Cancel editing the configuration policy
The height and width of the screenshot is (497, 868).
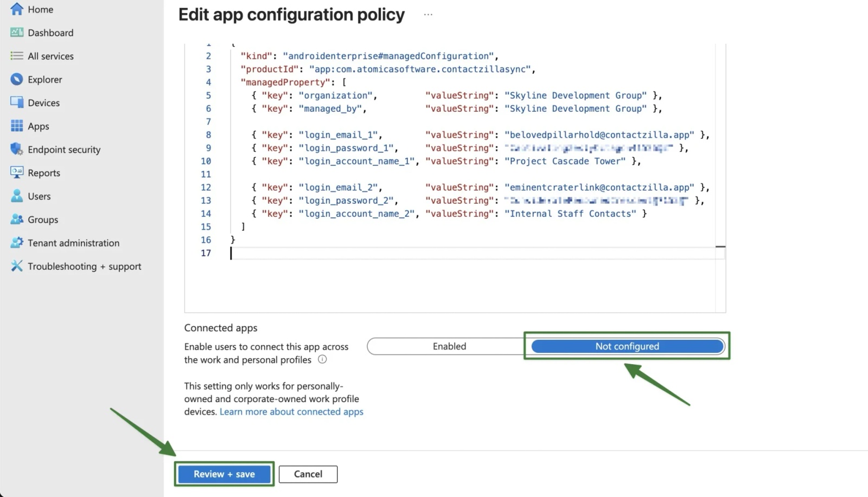point(308,474)
